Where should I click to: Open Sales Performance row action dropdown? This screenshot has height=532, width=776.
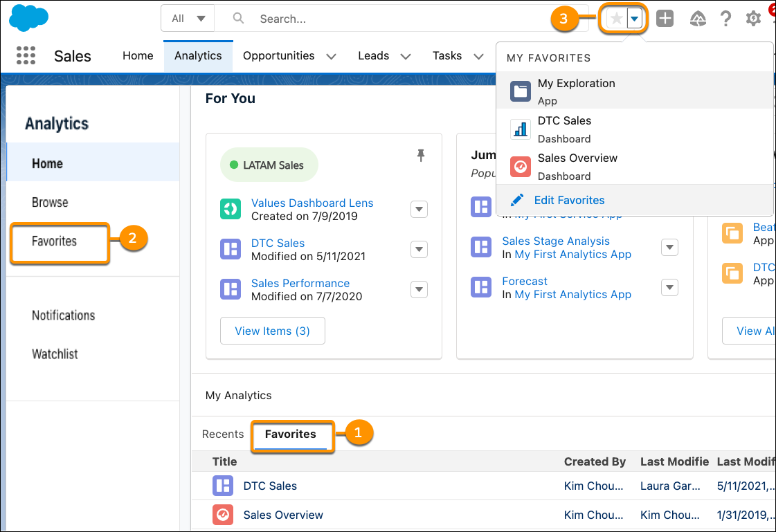coord(419,289)
